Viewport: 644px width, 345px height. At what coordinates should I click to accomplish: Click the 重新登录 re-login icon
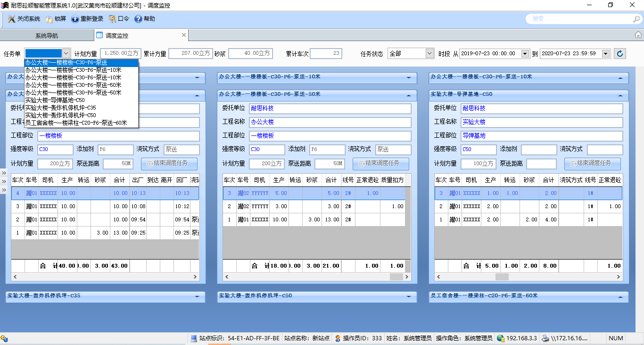[75, 19]
